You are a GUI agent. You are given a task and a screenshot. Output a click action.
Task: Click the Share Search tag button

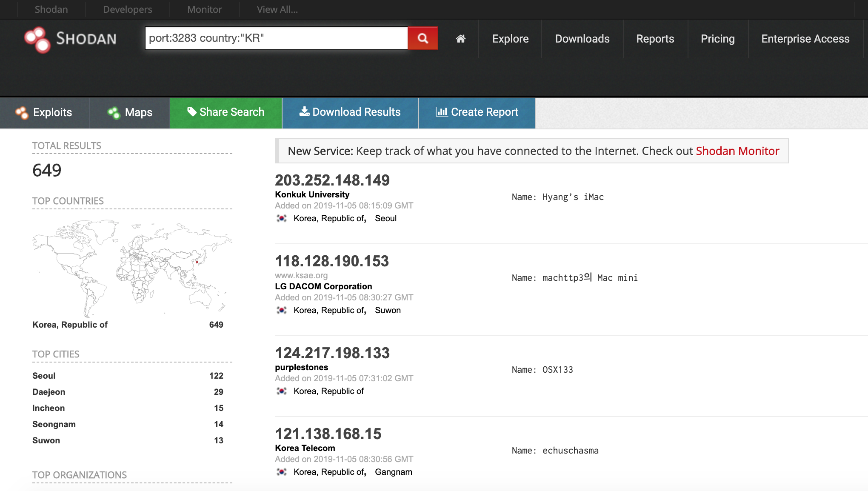click(226, 113)
